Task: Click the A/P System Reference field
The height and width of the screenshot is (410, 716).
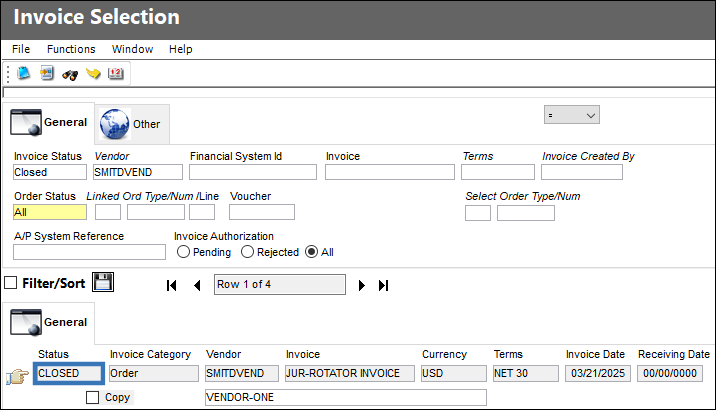Action: pyautogui.click(x=90, y=252)
